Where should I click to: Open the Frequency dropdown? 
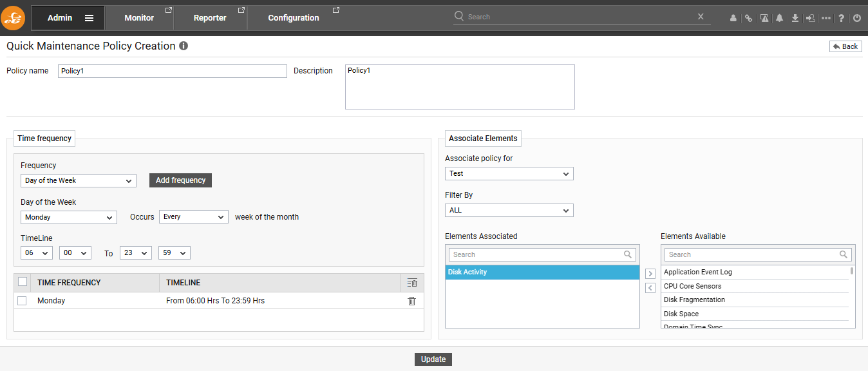(78, 181)
